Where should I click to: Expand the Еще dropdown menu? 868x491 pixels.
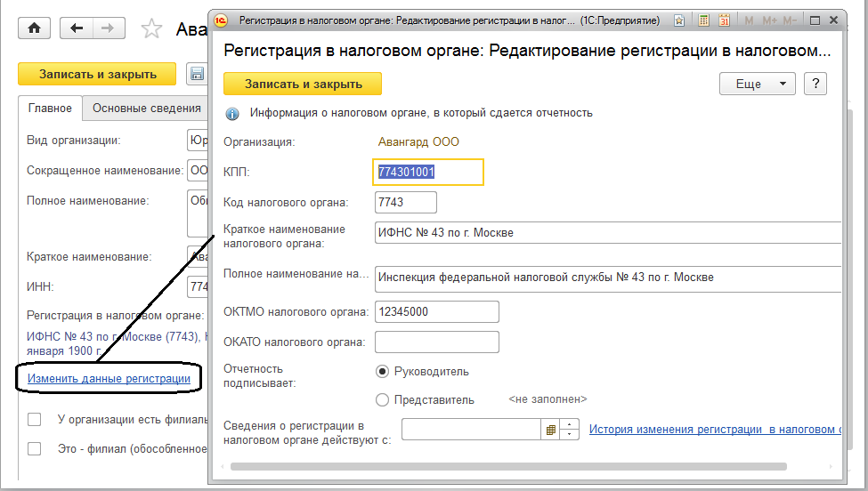point(757,84)
